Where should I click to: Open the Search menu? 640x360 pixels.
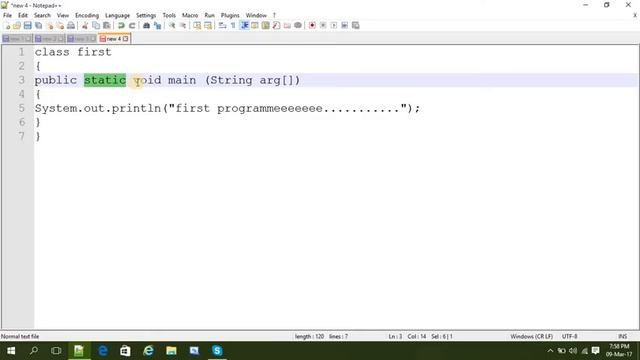click(x=42, y=16)
